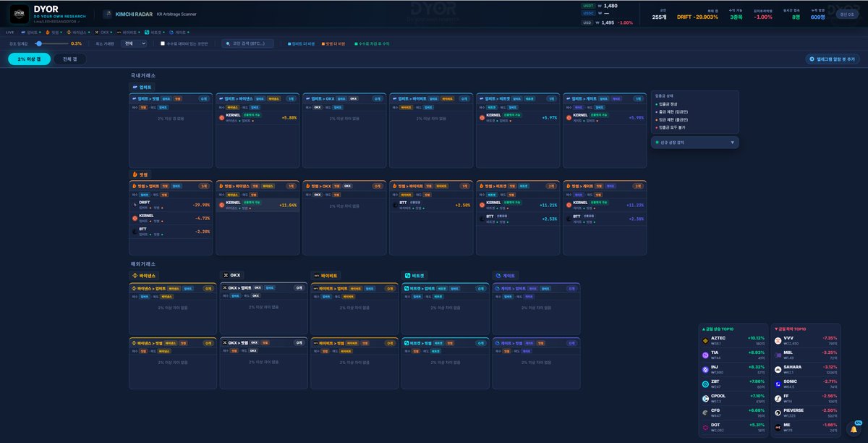Click the refresh countdown button in header
This screenshot has height=443, width=868.
(x=846, y=14)
